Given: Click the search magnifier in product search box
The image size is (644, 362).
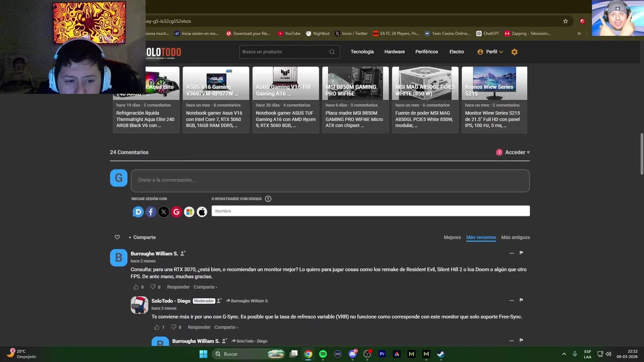Looking at the screenshot, I should (332, 52).
